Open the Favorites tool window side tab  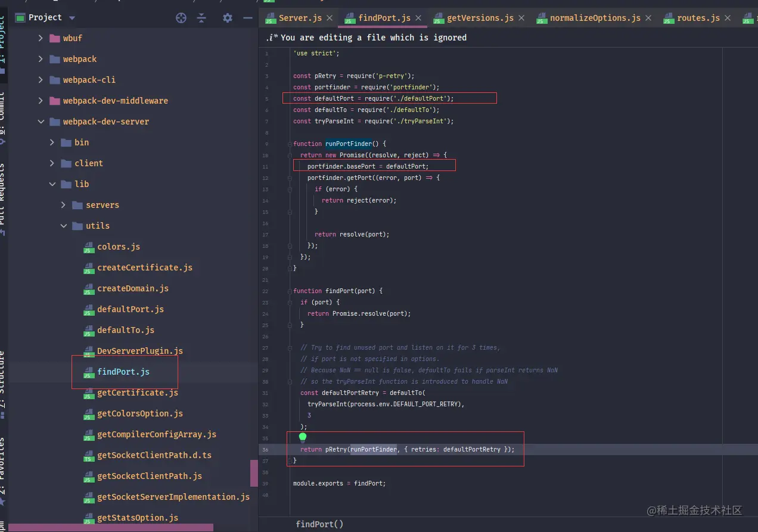pyautogui.click(x=4, y=471)
